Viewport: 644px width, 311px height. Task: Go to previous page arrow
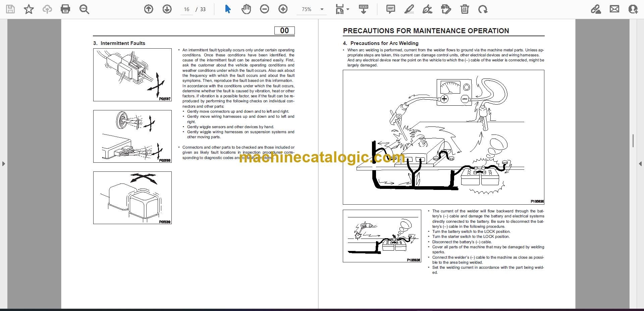point(149,9)
